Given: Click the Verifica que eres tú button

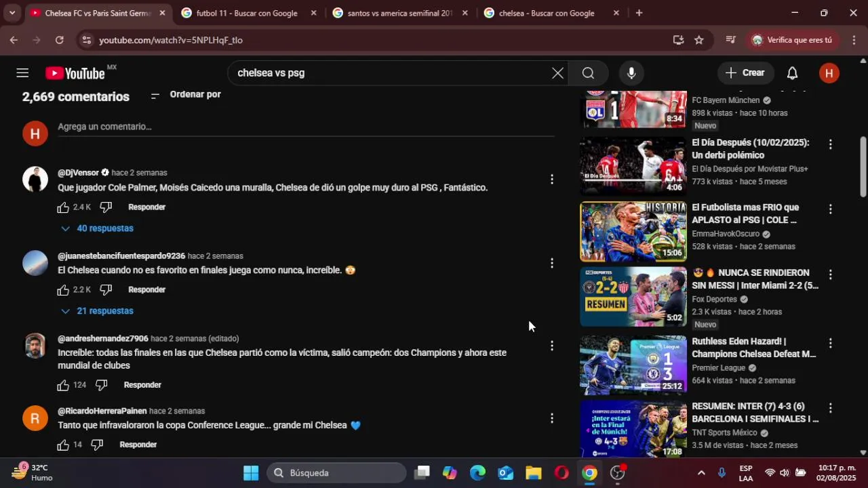Looking at the screenshot, I should click(792, 40).
